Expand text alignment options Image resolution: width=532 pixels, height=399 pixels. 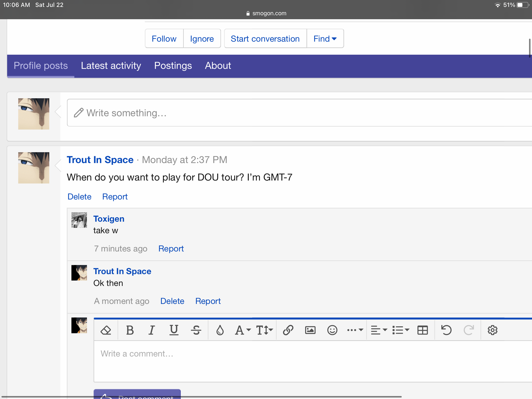pos(379,330)
